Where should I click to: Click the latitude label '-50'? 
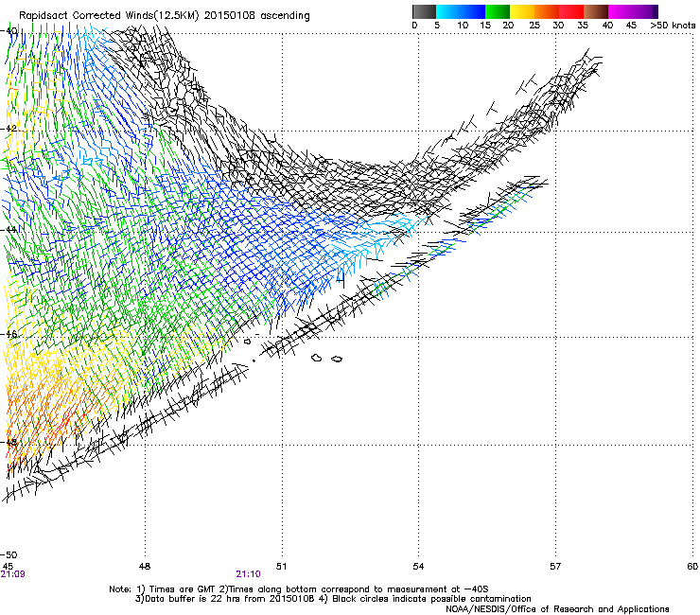(9, 555)
